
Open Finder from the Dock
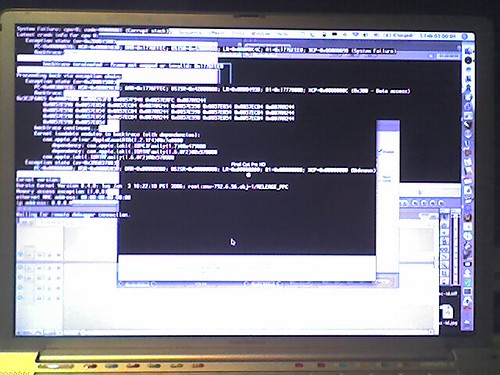tap(468, 51)
